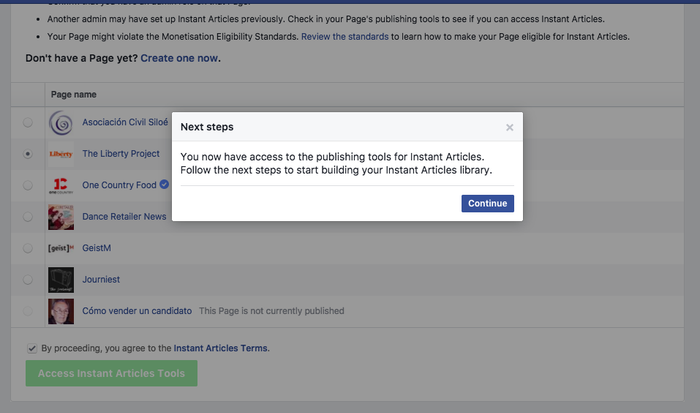Untick the Instant Articles Terms agreement checkbox

[x=32, y=348]
